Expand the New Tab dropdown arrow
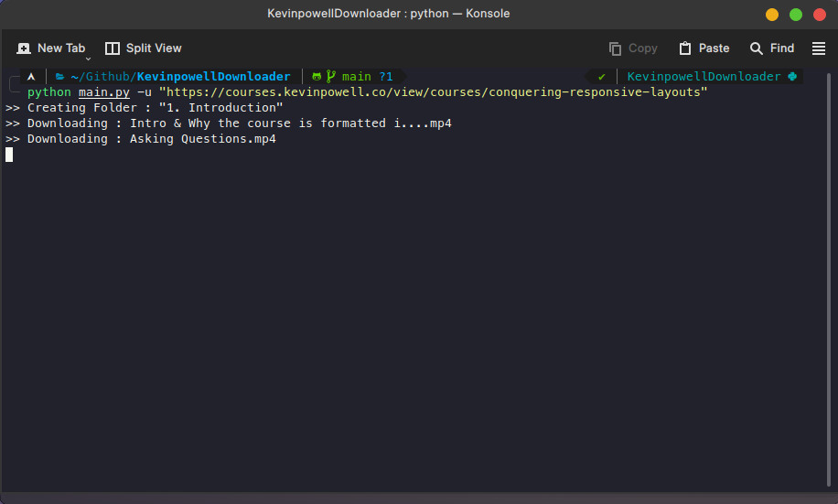The width and height of the screenshot is (838, 504). tap(88, 59)
